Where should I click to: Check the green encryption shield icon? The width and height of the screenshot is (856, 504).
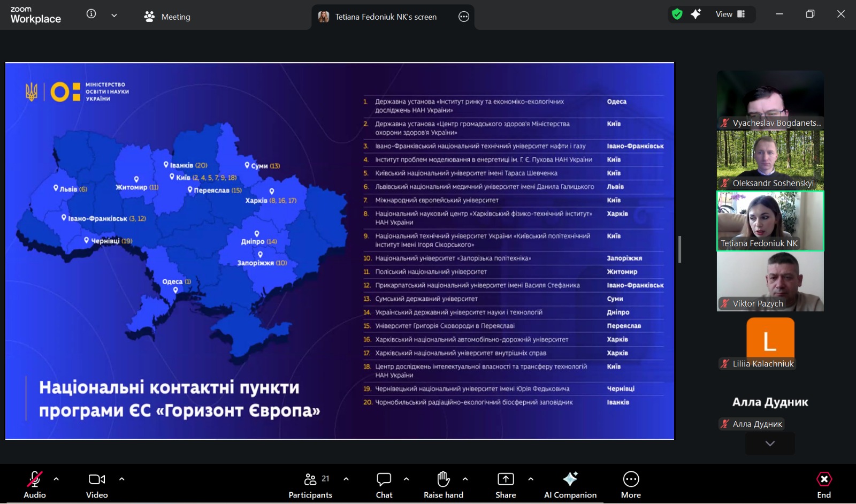[x=677, y=14]
